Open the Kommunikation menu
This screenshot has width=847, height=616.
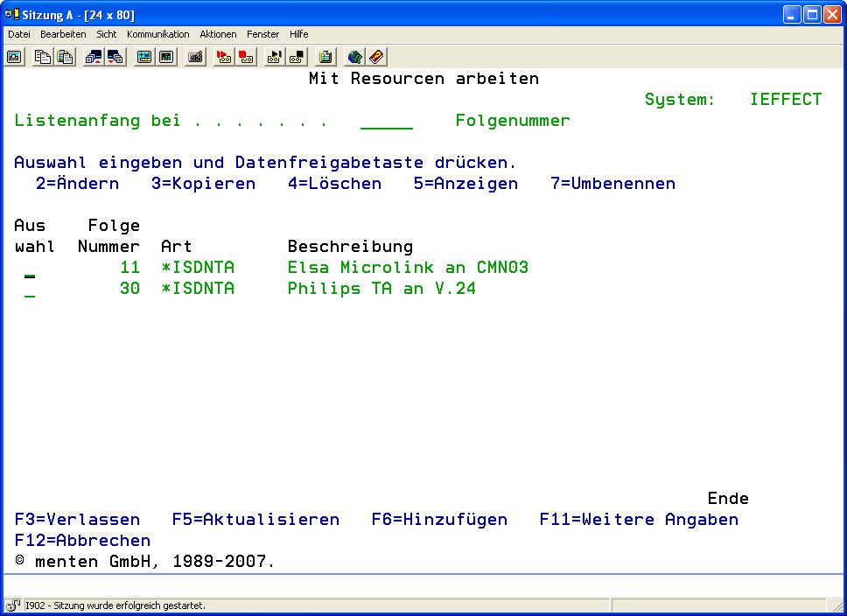click(x=157, y=34)
